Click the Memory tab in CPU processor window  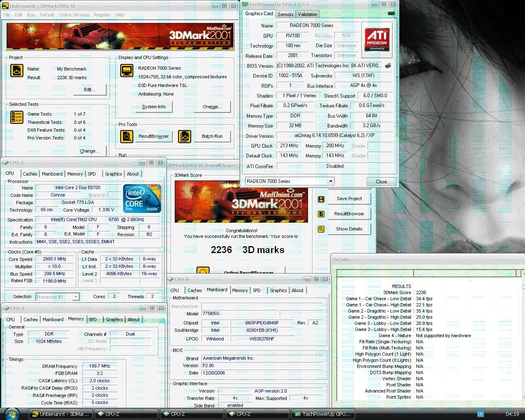coord(75,174)
